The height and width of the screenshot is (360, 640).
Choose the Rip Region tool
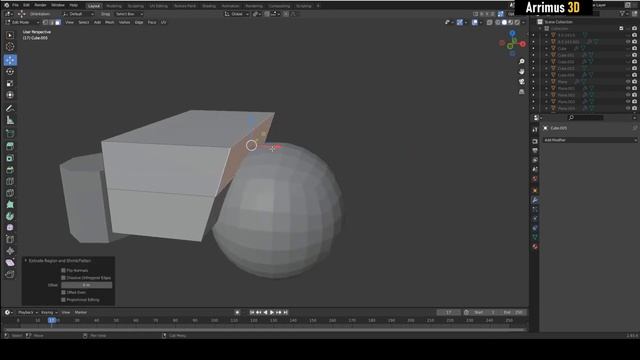point(10,274)
